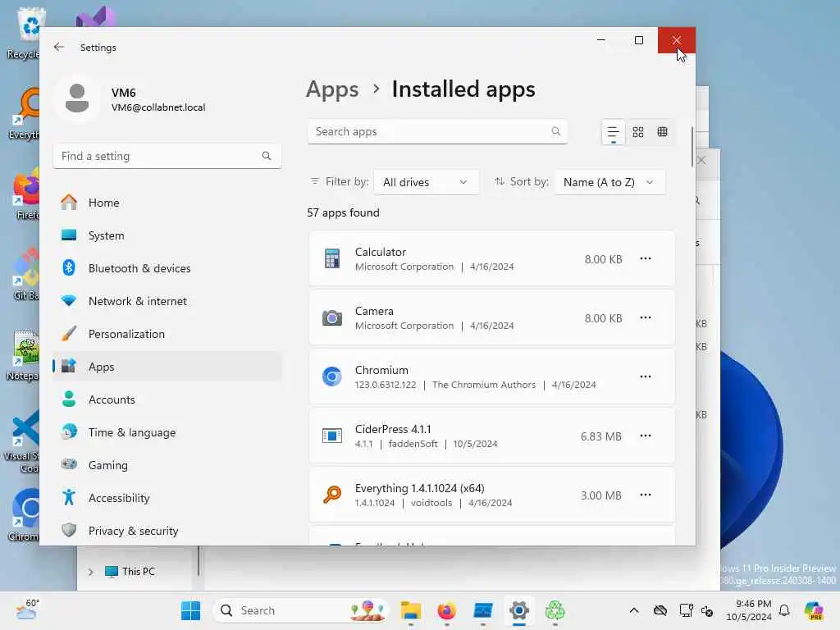Open File Explorer from the taskbar

(x=411, y=610)
